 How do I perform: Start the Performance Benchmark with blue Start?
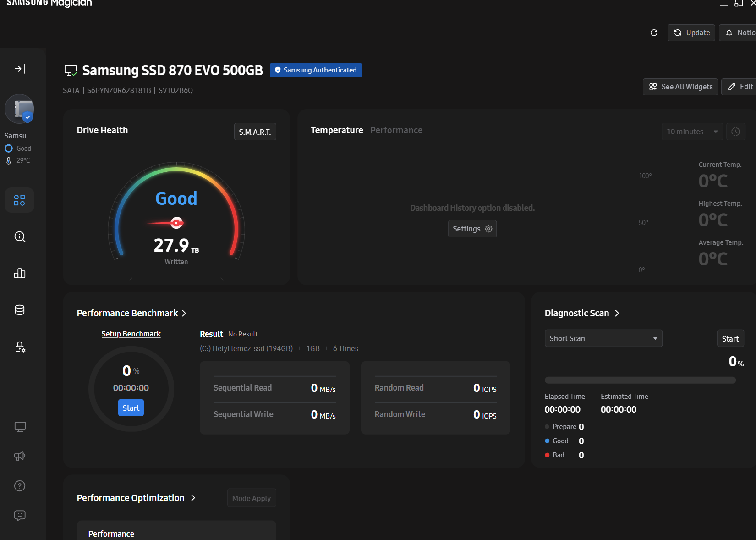coord(131,408)
